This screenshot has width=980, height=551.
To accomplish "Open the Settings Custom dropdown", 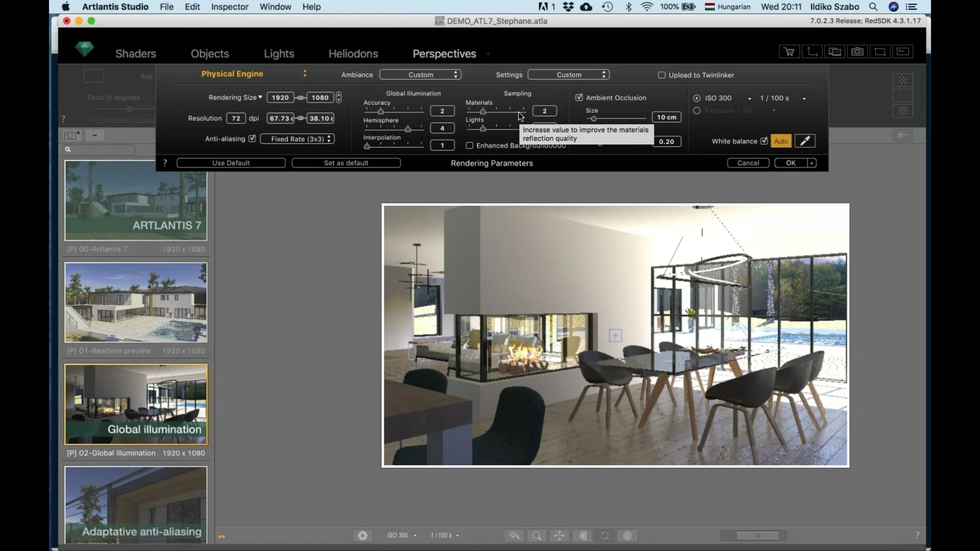I will click(x=568, y=75).
